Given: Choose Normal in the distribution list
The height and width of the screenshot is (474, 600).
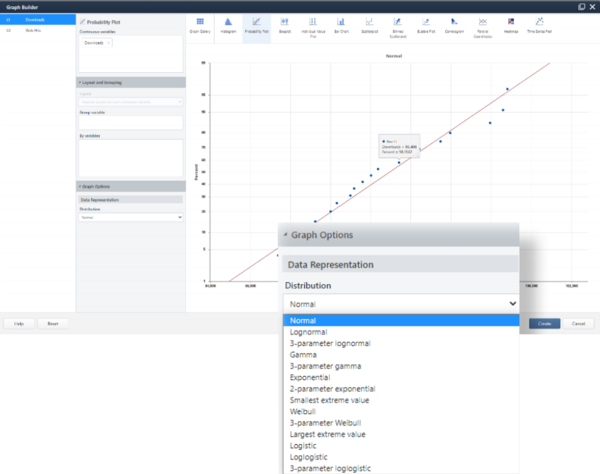Looking at the screenshot, I should click(401, 320).
